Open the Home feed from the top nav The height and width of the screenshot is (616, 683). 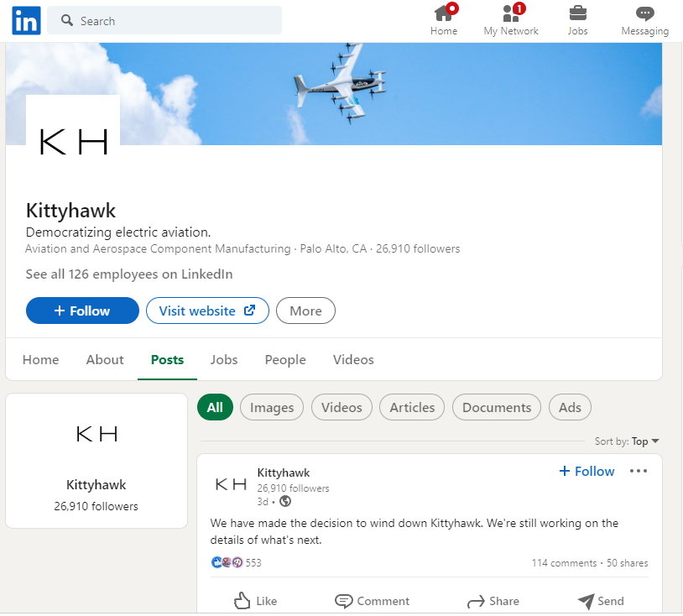tap(444, 19)
